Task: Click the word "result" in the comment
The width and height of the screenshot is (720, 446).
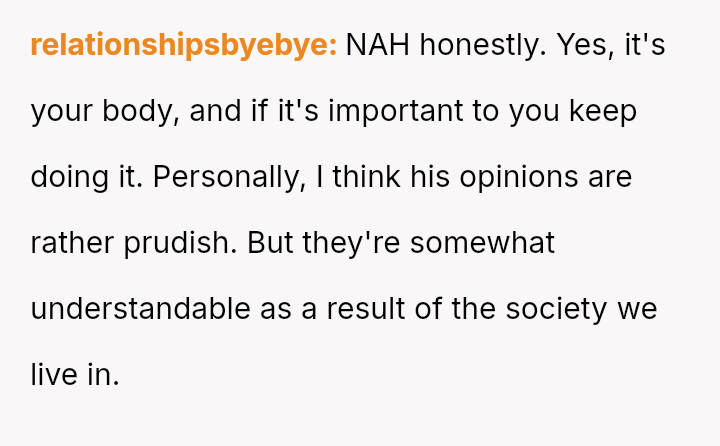Action: pyautogui.click(x=369, y=309)
